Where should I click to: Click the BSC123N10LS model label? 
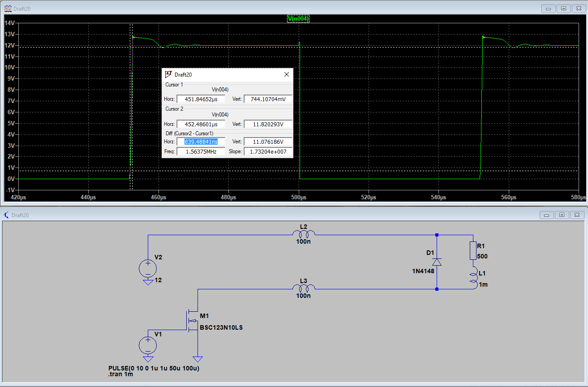click(221, 327)
